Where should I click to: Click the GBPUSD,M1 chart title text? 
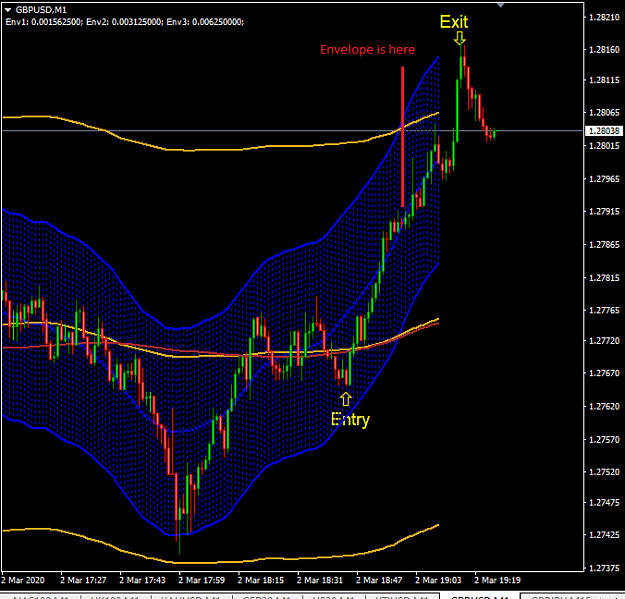tap(41, 10)
